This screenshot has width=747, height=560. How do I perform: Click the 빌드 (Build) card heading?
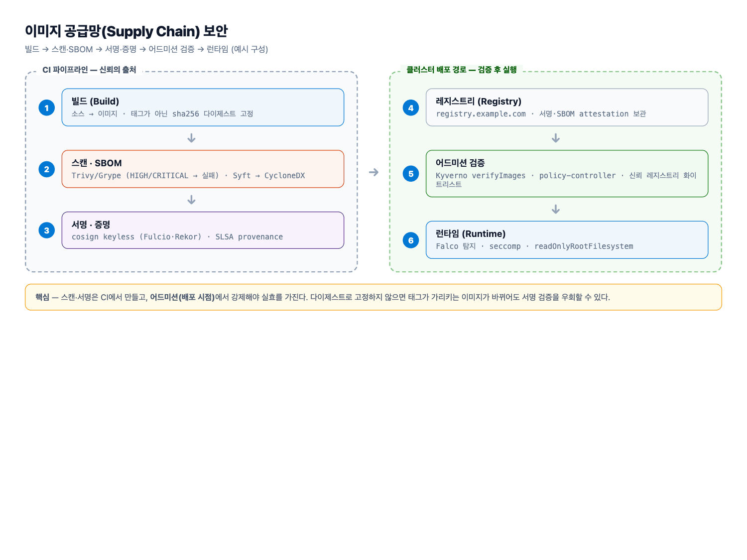[x=95, y=102]
